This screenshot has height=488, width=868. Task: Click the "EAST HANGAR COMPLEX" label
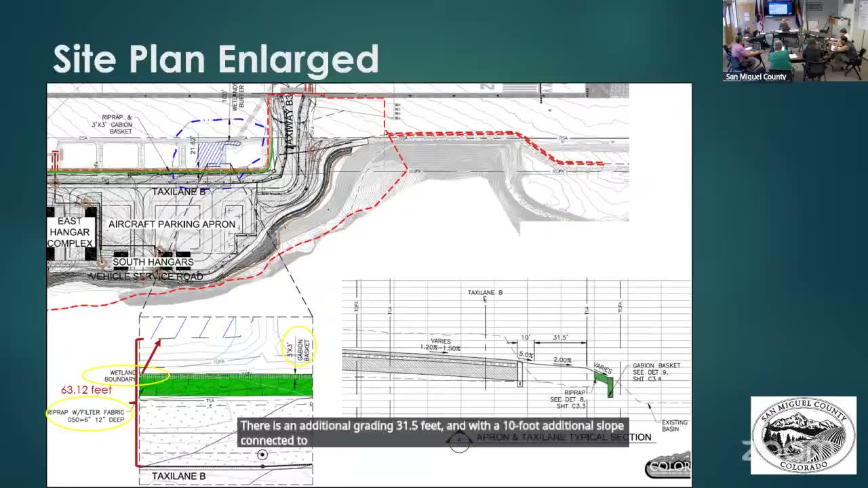pyautogui.click(x=70, y=232)
